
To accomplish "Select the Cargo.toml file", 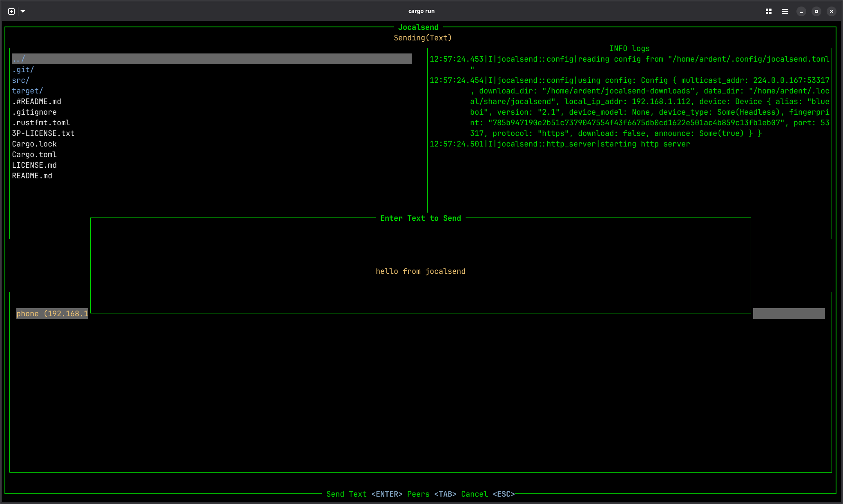I will coord(34,154).
